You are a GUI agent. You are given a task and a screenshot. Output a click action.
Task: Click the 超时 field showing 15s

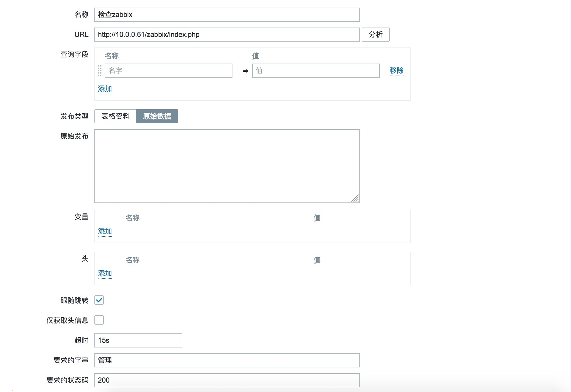(138, 340)
